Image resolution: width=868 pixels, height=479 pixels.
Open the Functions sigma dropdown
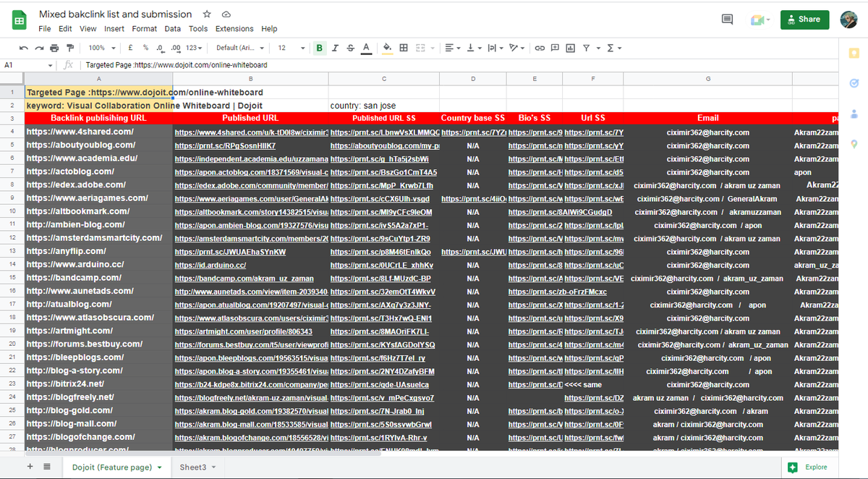point(613,48)
